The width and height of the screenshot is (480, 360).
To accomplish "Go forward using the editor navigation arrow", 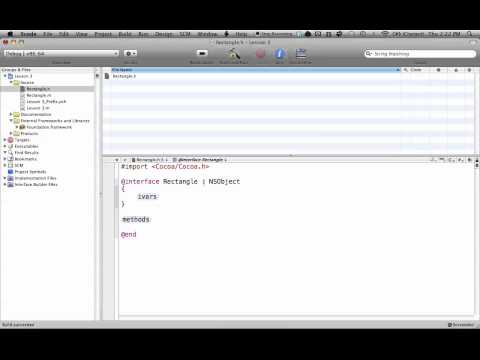I will coord(125,160).
